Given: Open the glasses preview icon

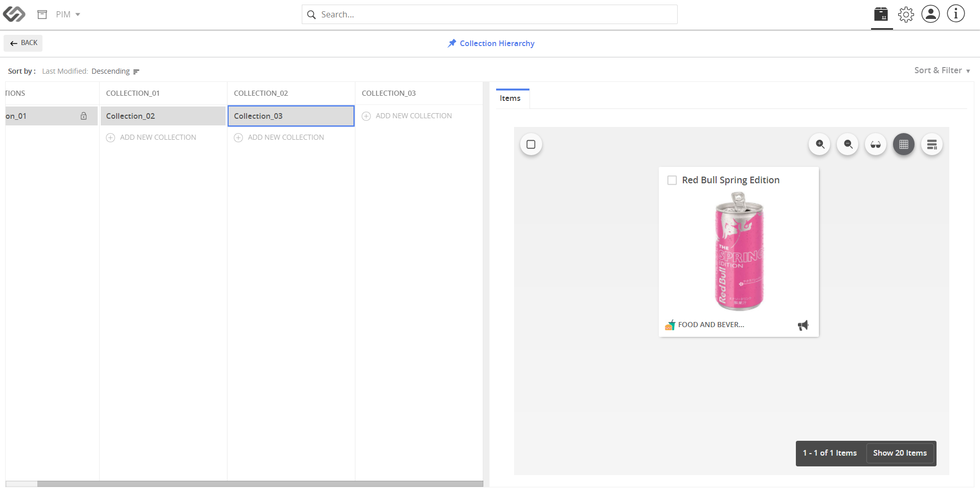Looking at the screenshot, I should 876,144.
